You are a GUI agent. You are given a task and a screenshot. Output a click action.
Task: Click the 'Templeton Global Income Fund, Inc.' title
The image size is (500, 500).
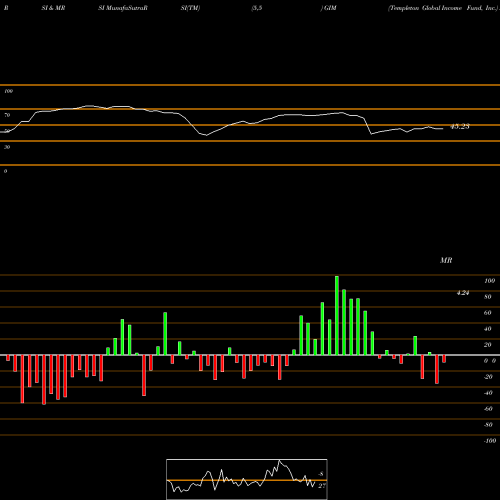coord(443,8)
